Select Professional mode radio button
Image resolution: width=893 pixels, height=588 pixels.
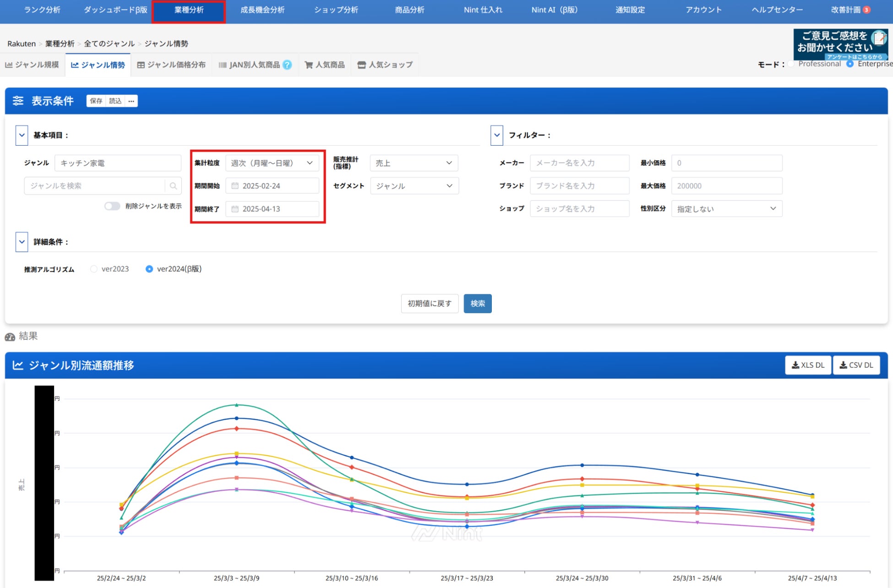pos(791,64)
